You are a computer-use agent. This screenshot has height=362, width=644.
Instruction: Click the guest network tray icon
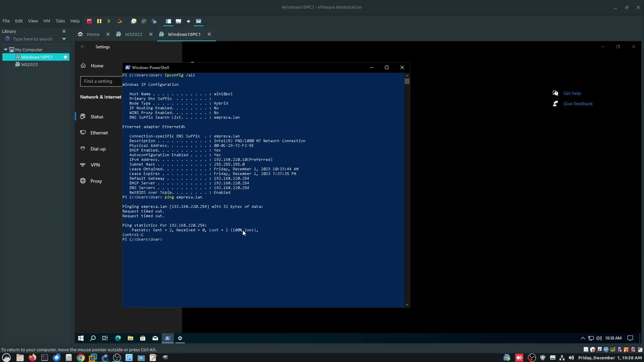[591, 338]
